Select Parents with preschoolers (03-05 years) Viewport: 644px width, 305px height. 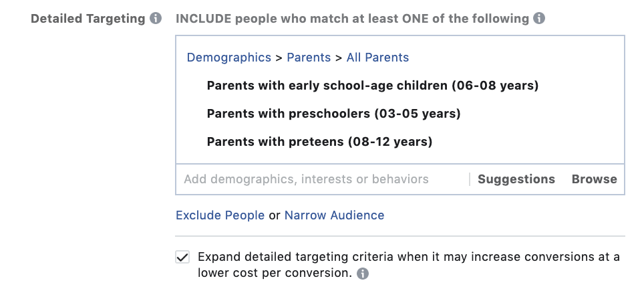[x=333, y=114]
